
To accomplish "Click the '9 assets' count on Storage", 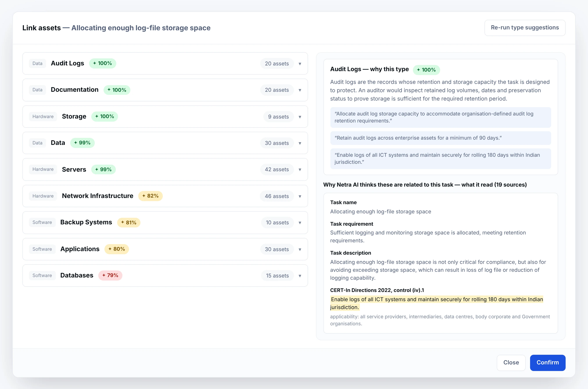I will pos(278,117).
